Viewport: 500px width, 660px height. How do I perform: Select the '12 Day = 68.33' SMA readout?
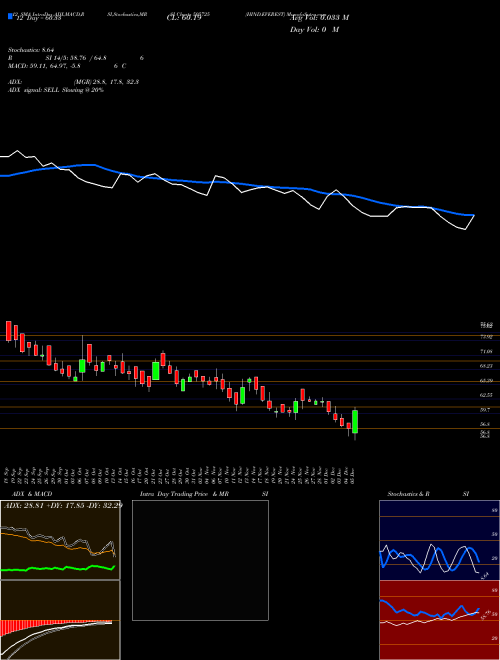click(x=39, y=18)
